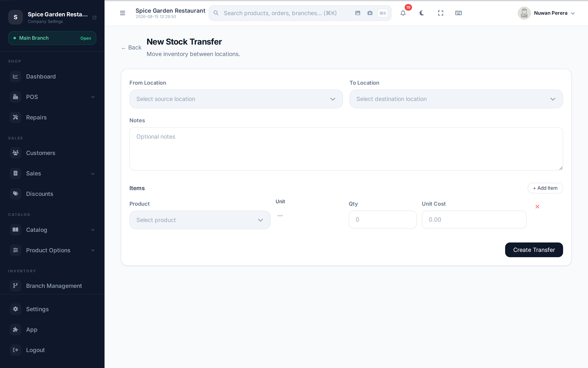Open keyboard shortcuts icon

pyautogui.click(x=458, y=13)
